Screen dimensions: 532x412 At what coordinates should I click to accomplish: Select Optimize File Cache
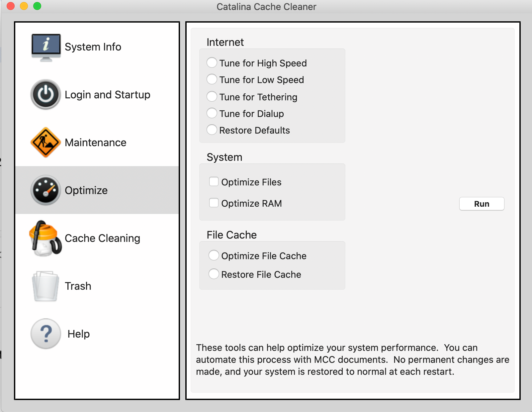[214, 255]
